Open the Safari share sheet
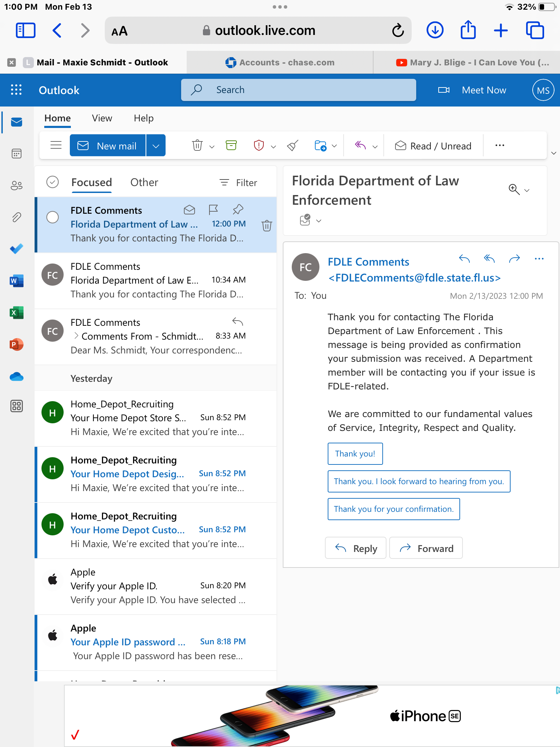The width and height of the screenshot is (560, 747). (x=468, y=30)
